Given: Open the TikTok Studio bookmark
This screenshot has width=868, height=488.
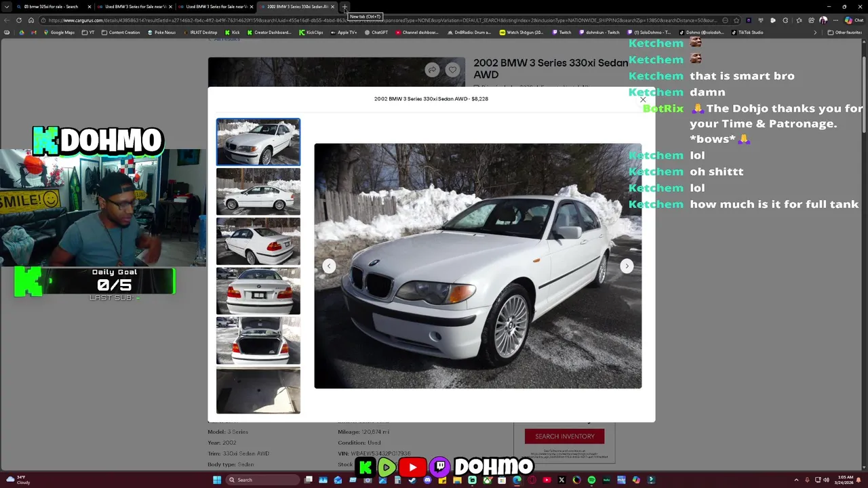Looking at the screenshot, I should tap(746, 33).
